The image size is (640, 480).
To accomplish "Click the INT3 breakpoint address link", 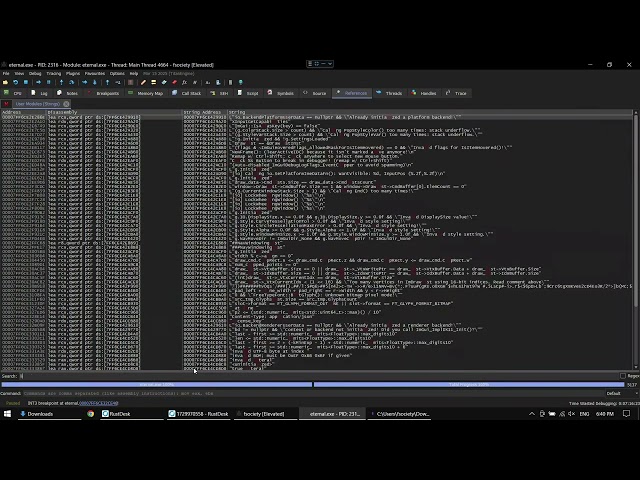I will point(99,403).
